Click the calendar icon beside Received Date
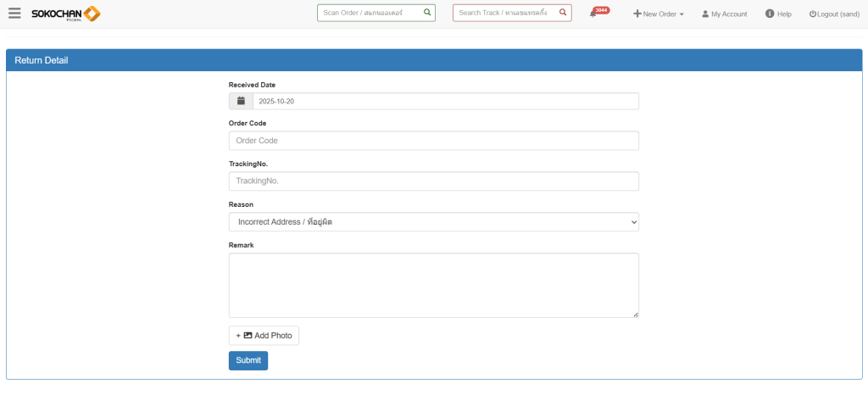Viewport: 868px width, 395px height. (241, 101)
